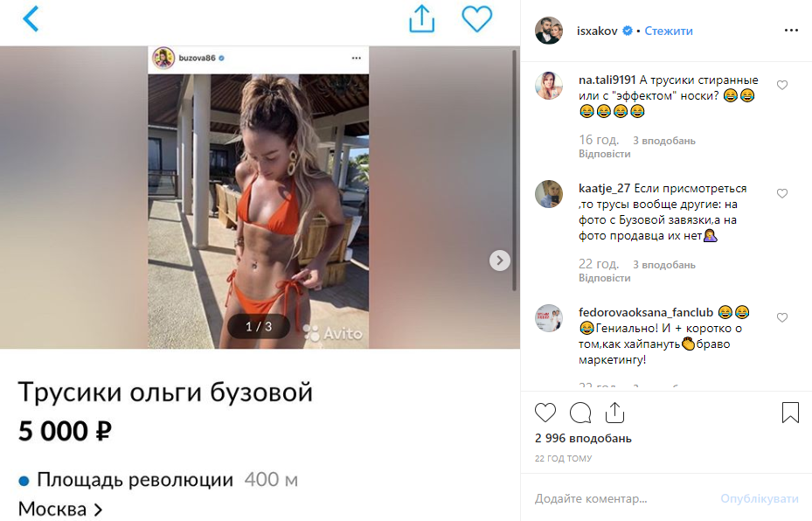
Task: View the 2 996 вподобань likes list
Action: point(583,438)
